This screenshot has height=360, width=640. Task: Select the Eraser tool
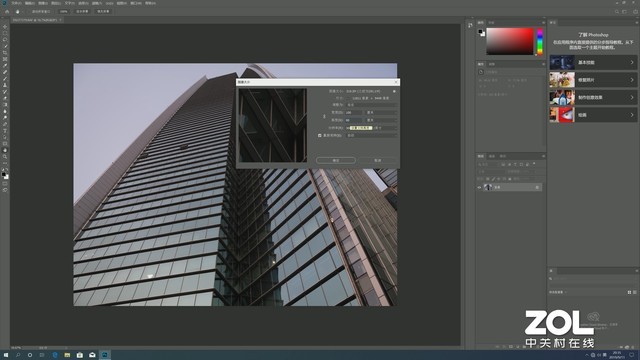click(x=5, y=98)
